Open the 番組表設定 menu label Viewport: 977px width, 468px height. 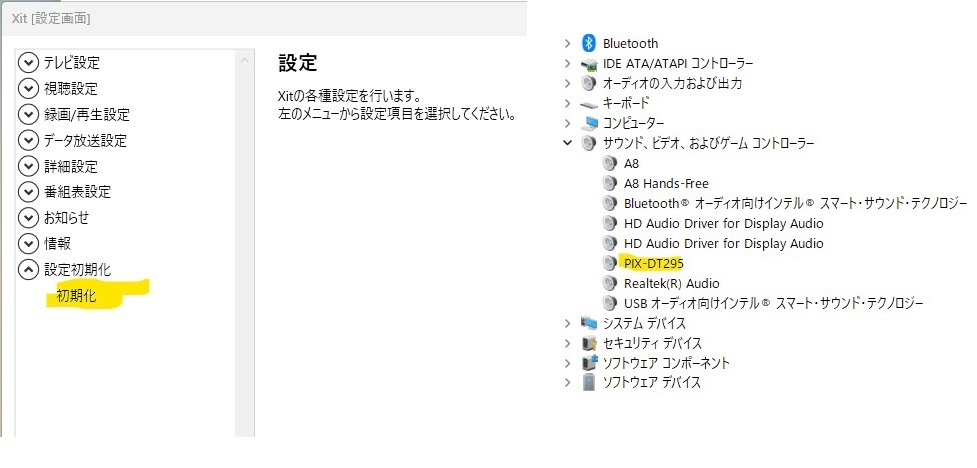point(77,192)
